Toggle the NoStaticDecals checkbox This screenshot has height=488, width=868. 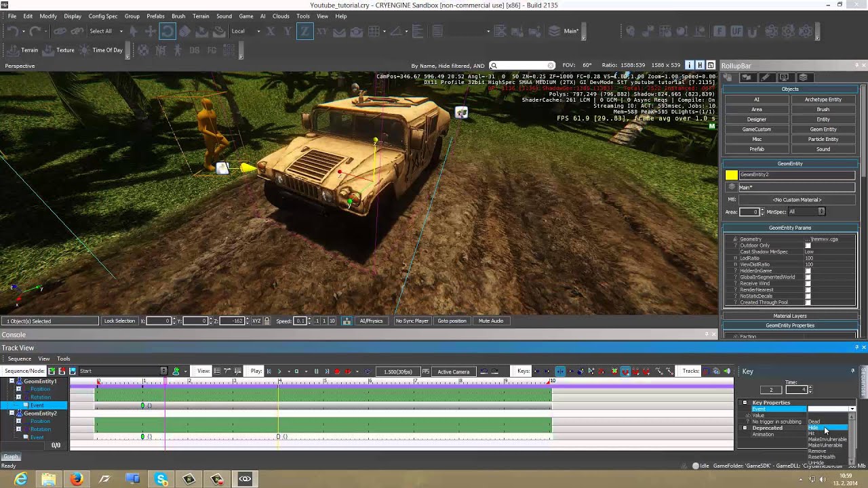(808, 296)
